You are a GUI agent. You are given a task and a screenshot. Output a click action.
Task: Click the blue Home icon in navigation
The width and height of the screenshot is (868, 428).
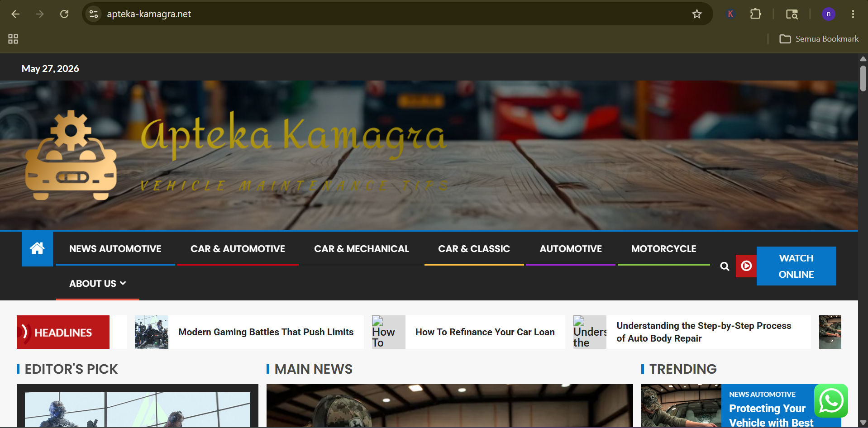click(x=37, y=248)
